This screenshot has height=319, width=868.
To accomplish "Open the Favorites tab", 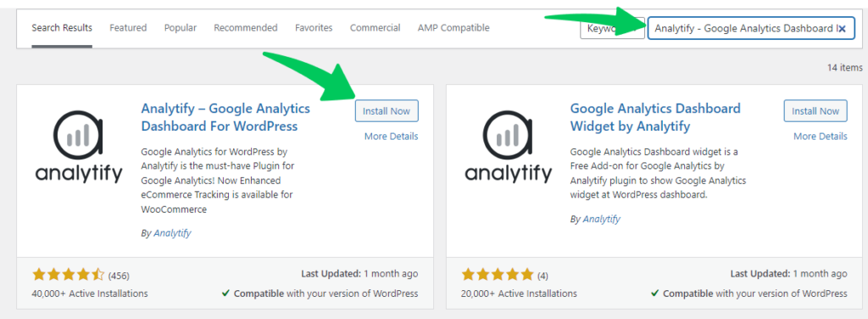I will 314,28.
